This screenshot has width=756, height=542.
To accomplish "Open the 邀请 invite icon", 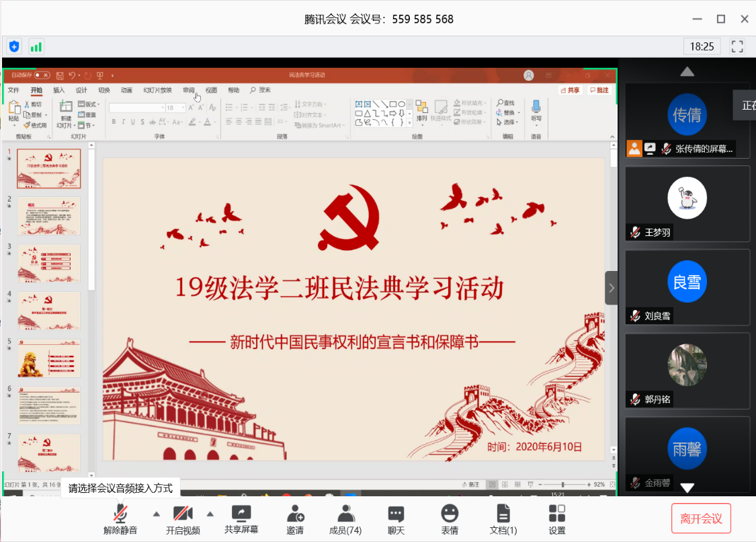I will click(295, 519).
